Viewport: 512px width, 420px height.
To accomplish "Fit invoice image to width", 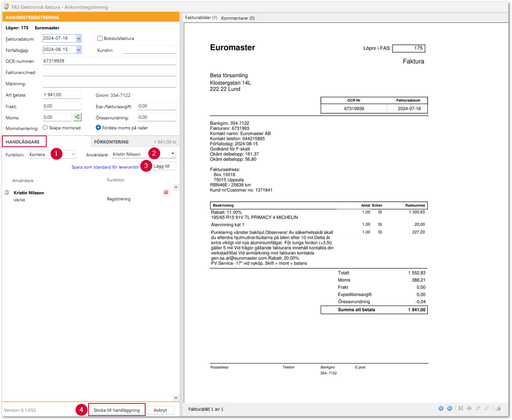I will [469, 408].
